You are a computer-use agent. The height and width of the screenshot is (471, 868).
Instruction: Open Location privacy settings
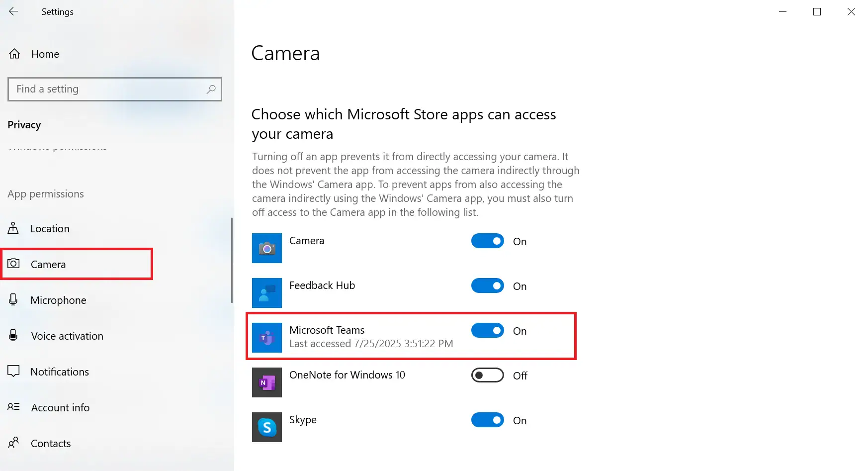(50, 229)
